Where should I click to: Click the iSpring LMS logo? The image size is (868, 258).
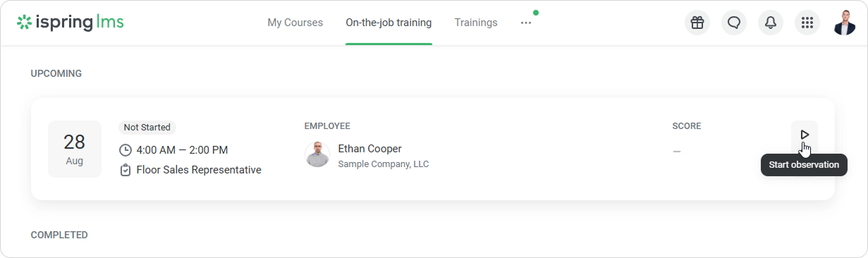click(x=71, y=23)
